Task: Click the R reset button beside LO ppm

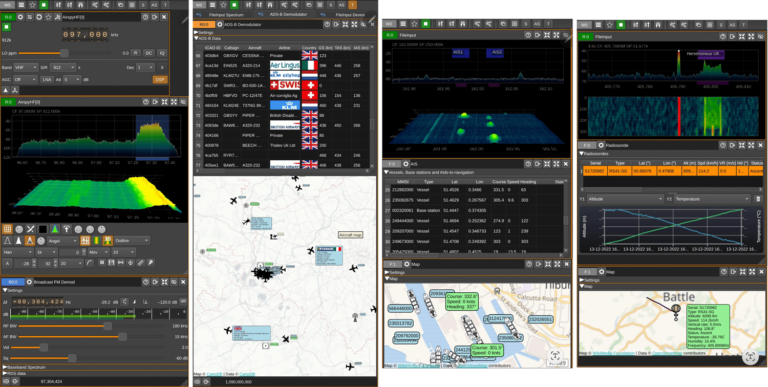Action: tap(136, 53)
